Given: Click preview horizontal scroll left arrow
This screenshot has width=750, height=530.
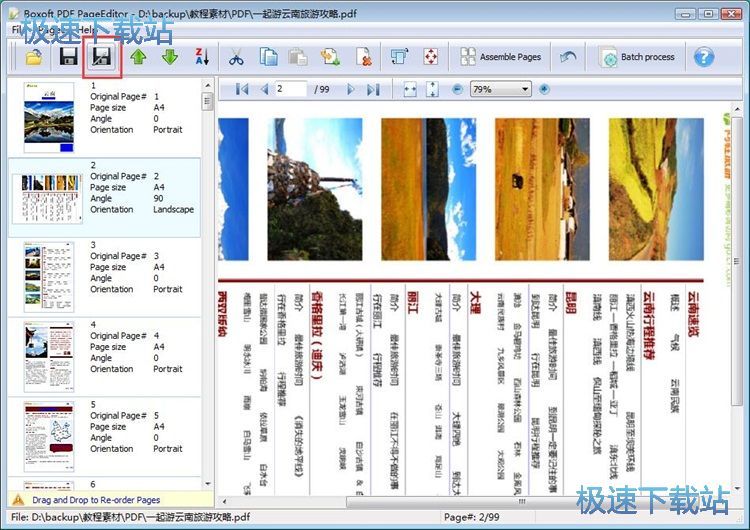Looking at the screenshot, I should click(x=224, y=502).
